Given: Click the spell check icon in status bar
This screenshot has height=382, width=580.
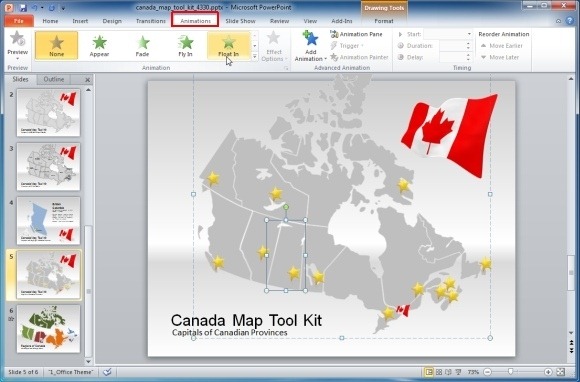Looking at the screenshot, I should [x=107, y=372].
